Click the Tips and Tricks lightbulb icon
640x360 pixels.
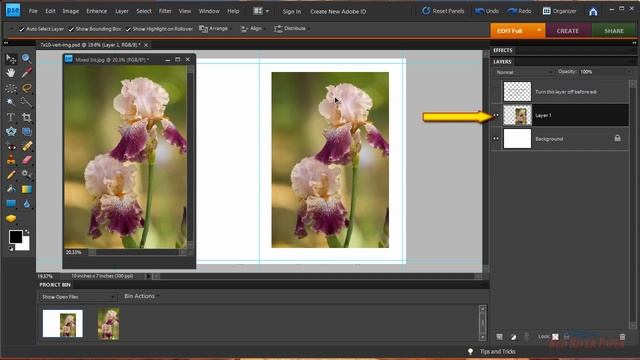(470, 351)
